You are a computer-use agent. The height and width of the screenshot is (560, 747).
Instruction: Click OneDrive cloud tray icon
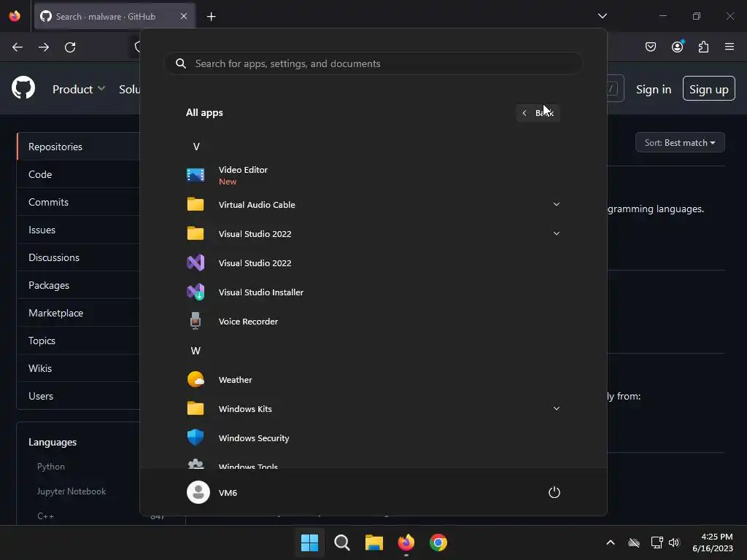[x=634, y=542]
